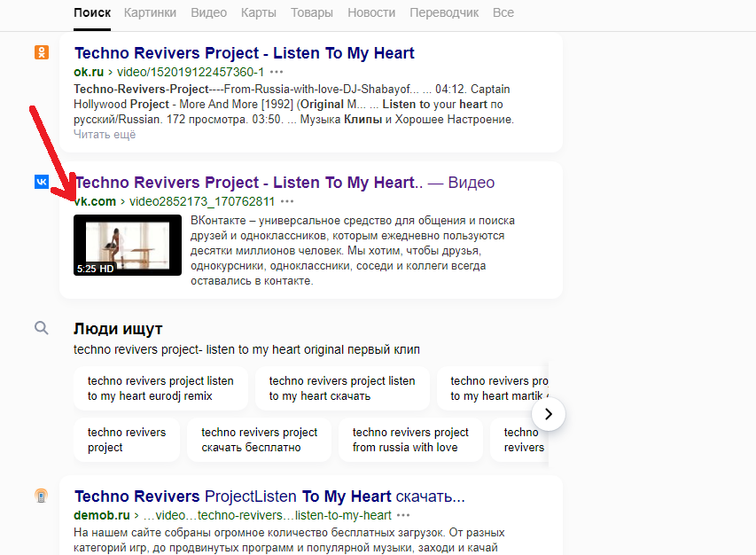The height and width of the screenshot is (555, 756).
Task: Switch to the Новости tab
Action: (371, 12)
